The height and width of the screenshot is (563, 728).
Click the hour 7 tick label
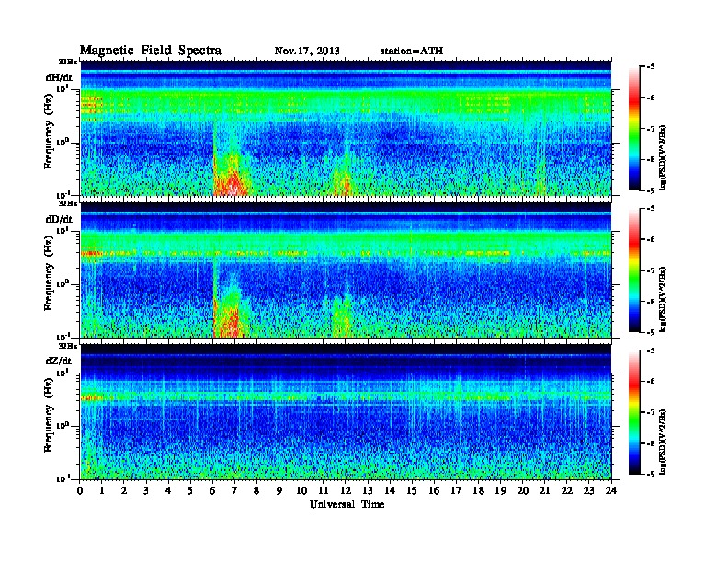pos(235,490)
